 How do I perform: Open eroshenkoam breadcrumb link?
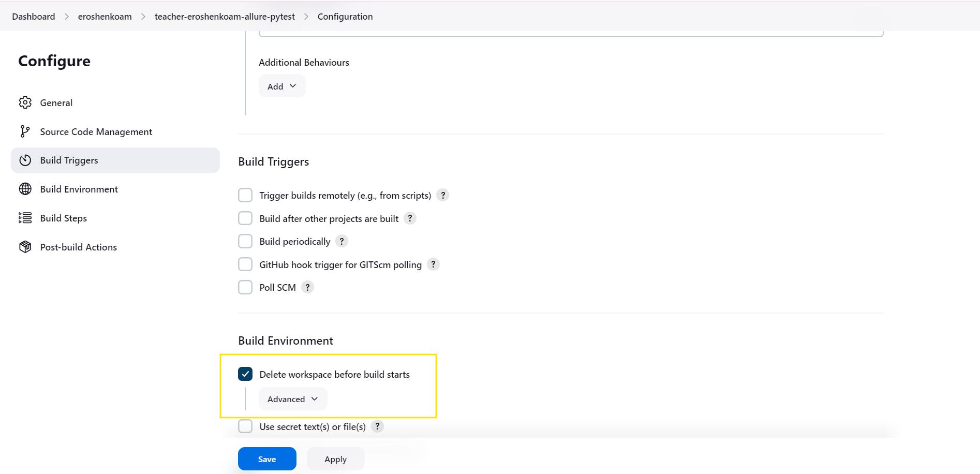pos(105,17)
